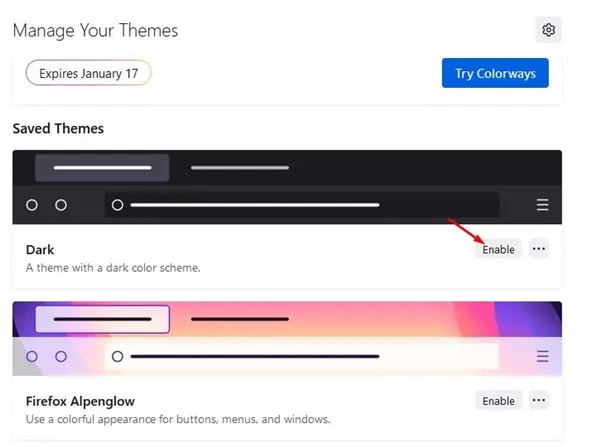
Task: Click circle icon inside Dark preview address bar
Action: 117,205
